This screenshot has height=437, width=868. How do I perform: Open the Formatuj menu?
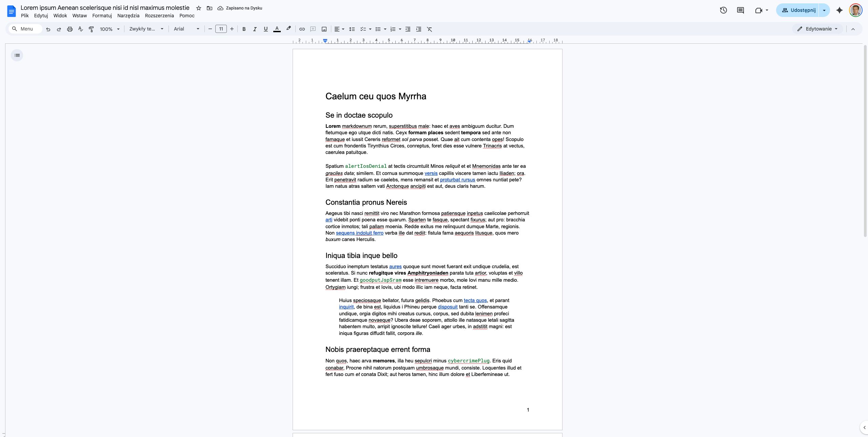pos(102,16)
